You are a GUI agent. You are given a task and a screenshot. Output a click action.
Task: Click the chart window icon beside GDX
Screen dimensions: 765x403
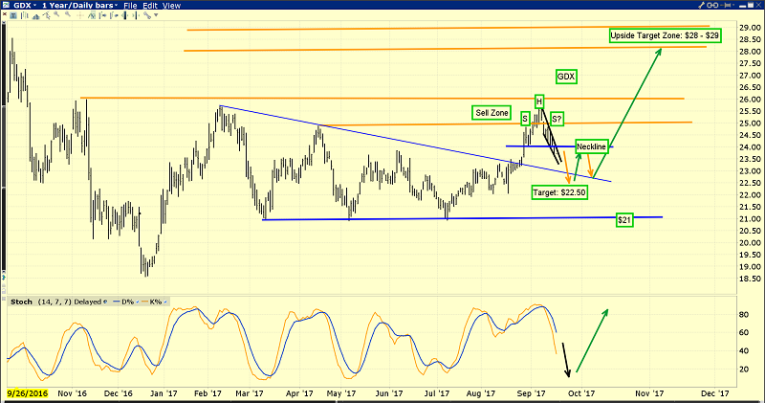(x=6, y=6)
